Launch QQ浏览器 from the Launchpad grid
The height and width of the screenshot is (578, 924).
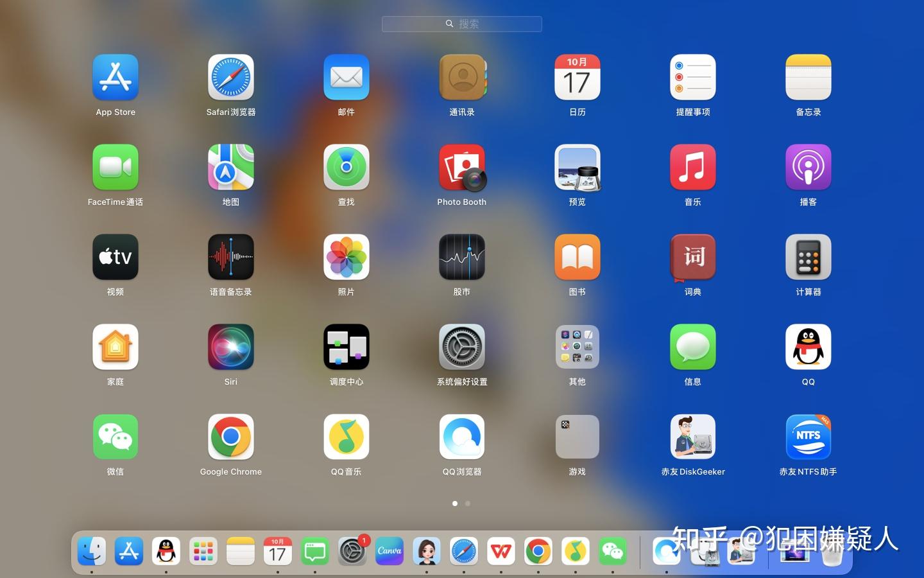point(462,437)
